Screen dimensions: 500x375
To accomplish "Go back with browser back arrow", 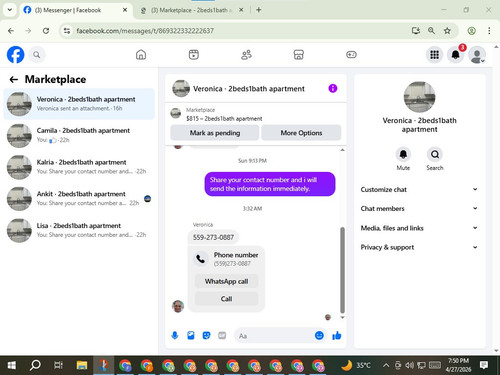I will pyautogui.click(x=11, y=31).
